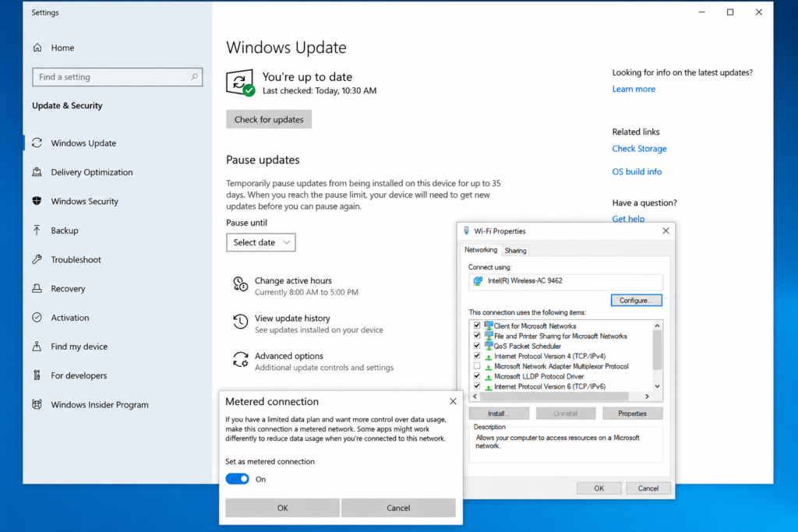Viewport: 798px width, 532px height.
Task: Select the Windows Update sync icon in sidebar
Action: pos(37,143)
